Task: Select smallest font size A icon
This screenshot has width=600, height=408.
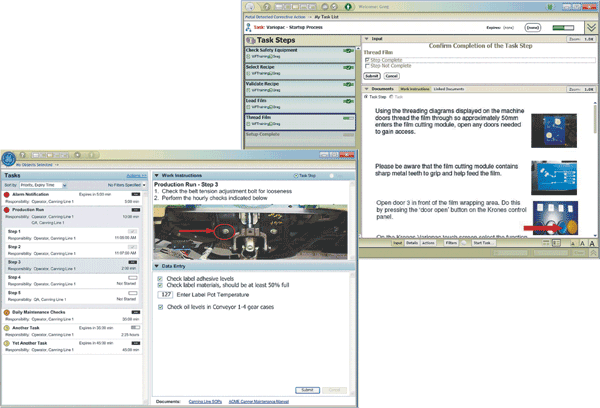Action: pyautogui.click(x=573, y=243)
